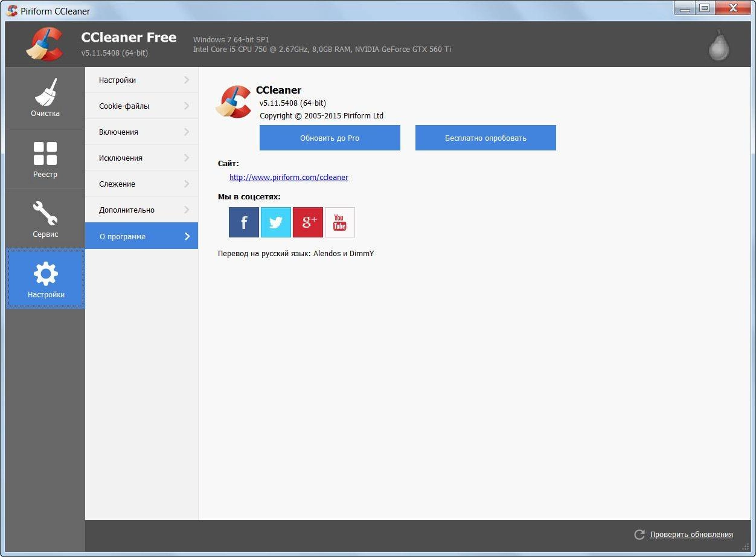
Task: Click the Обновить до Pro button
Action: pyautogui.click(x=330, y=138)
